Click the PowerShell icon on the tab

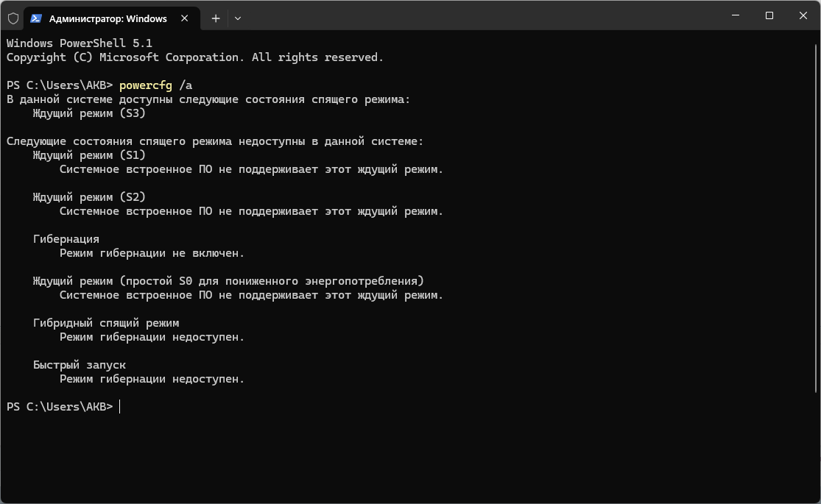pos(35,18)
